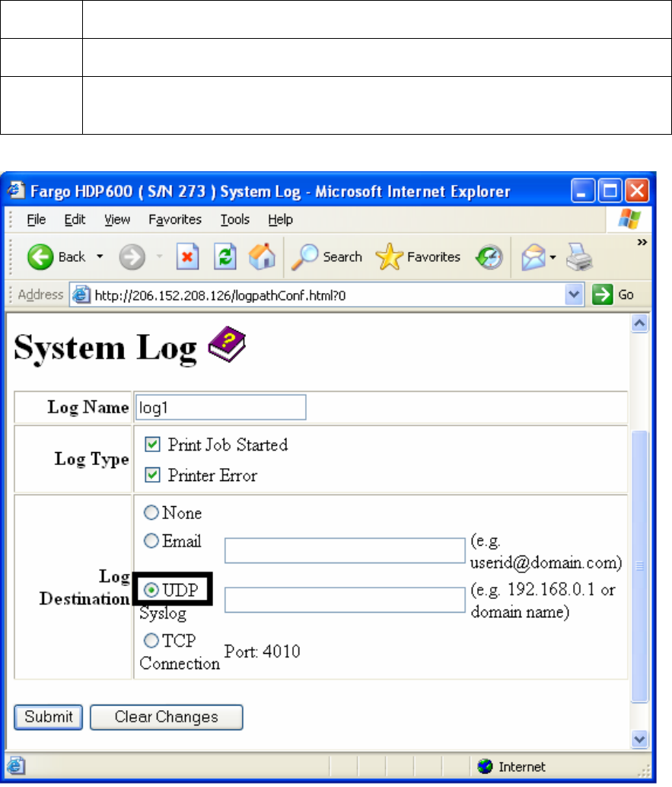The height and width of the screenshot is (787, 672).
Task: Expand the toolbar overflow chevron
Action: (x=642, y=243)
